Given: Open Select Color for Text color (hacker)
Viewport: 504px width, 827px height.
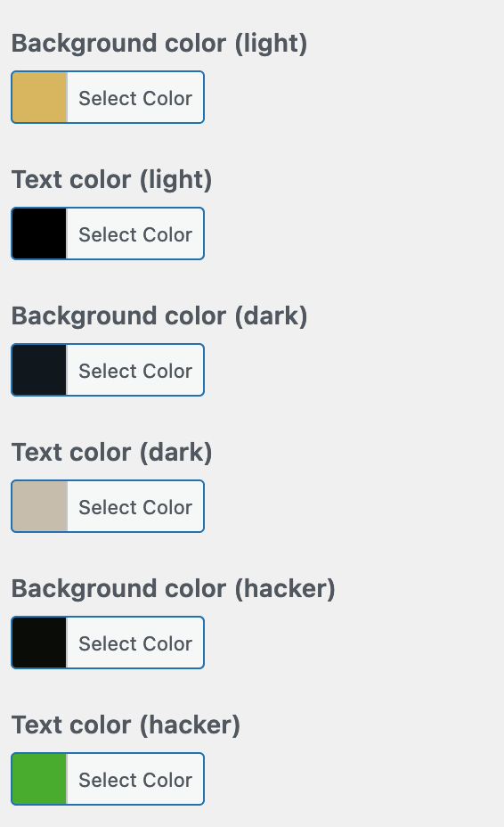Looking at the screenshot, I should click(x=135, y=779).
